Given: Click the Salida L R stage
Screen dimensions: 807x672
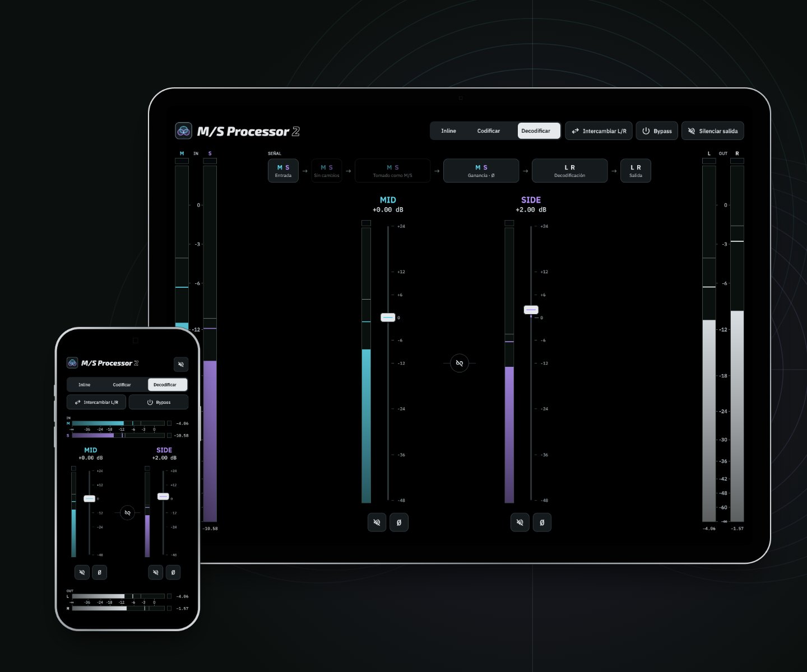Looking at the screenshot, I should (636, 170).
